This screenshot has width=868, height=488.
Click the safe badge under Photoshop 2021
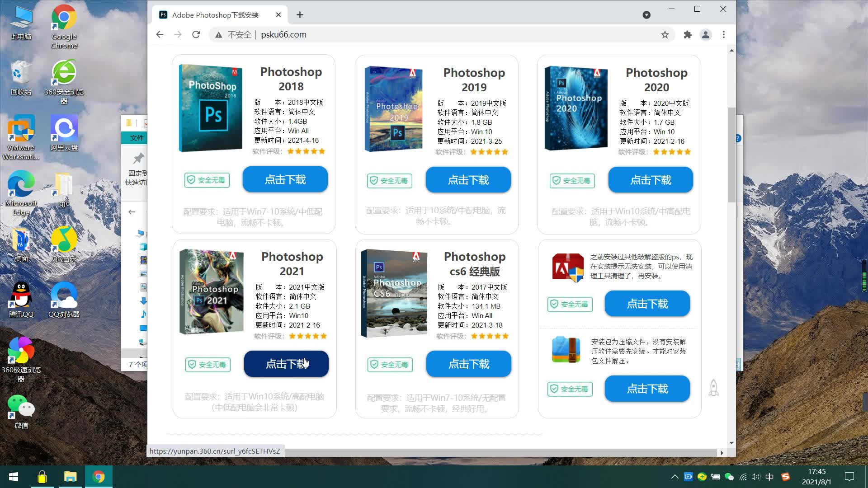click(x=208, y=364)
